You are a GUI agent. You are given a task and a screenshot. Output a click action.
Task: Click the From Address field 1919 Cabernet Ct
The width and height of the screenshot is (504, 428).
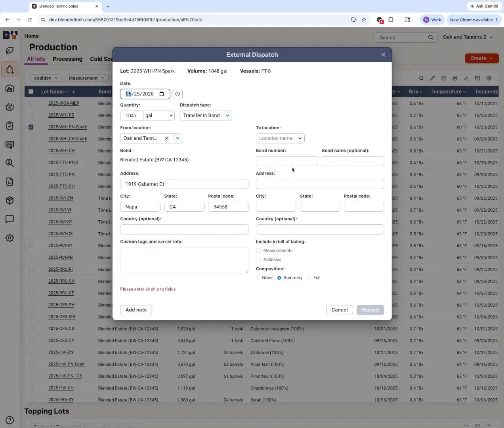pyautogui.click(x=184, y=184)
